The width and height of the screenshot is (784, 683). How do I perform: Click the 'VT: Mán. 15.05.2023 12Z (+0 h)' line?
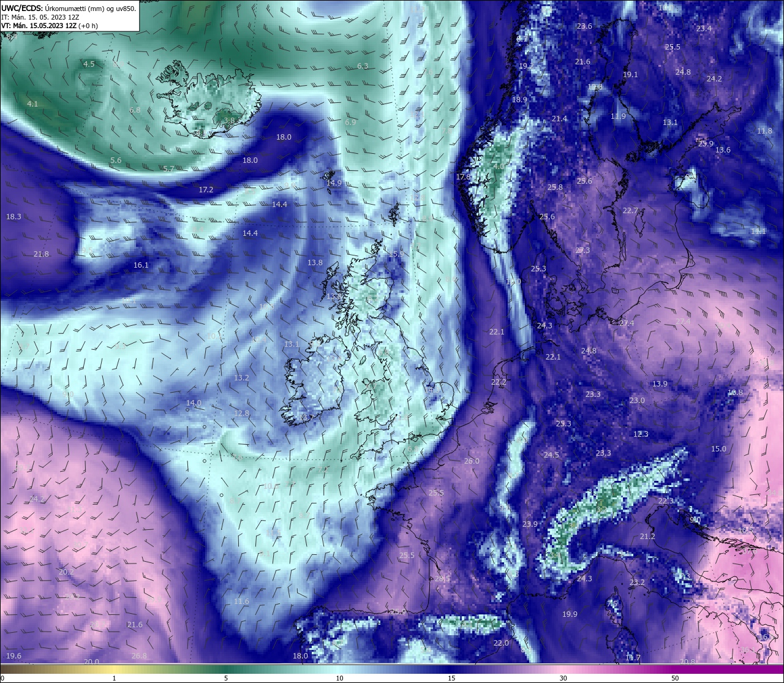click(50, 26)
